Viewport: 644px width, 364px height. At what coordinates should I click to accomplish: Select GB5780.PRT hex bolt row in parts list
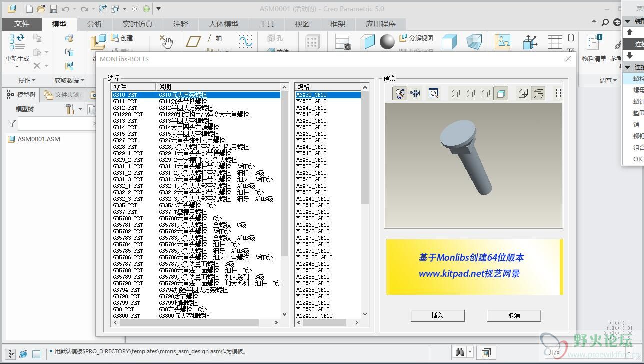tap(196, 218)
